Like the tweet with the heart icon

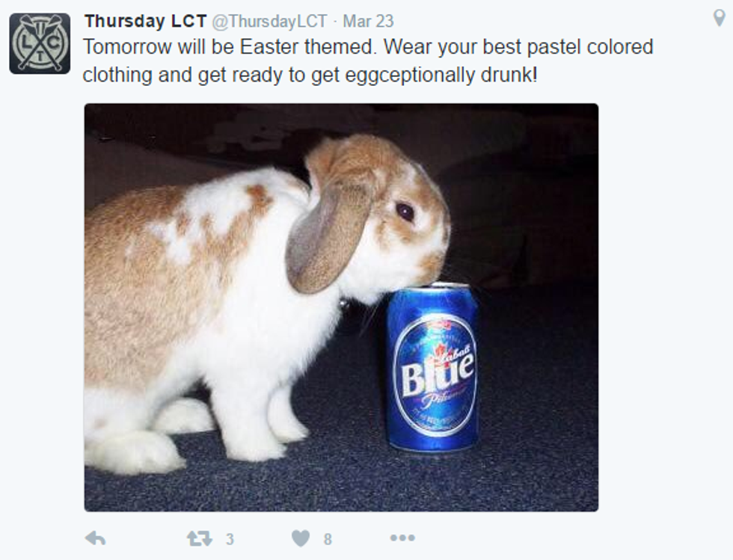coord(301,538)
